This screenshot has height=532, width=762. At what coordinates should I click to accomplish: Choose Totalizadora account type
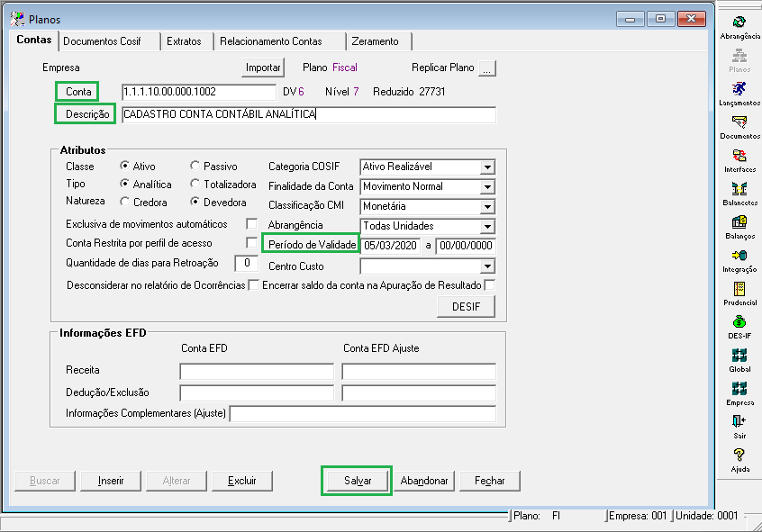tap(195, 184)
